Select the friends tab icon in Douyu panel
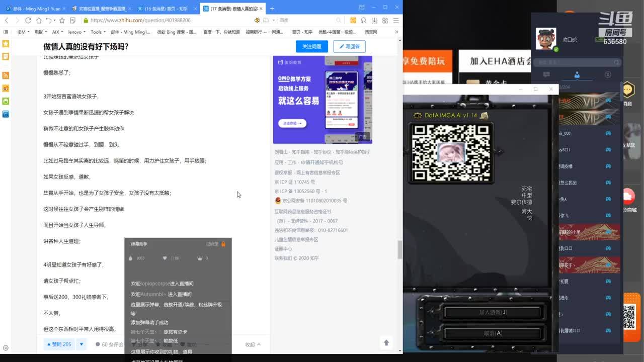The height and width of the screenshot is (362, 644). tap(577, 74)
